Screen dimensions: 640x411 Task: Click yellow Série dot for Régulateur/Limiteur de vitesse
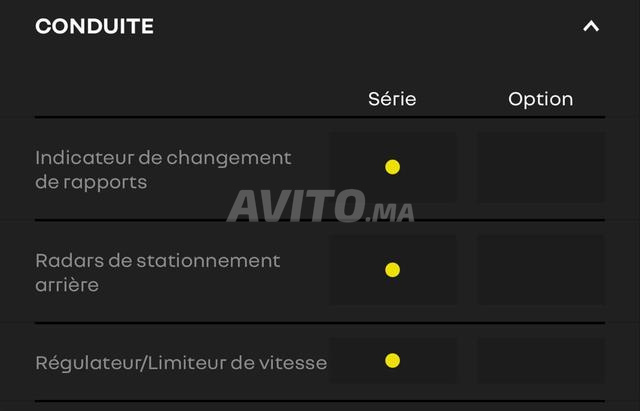tap(392, 360)
